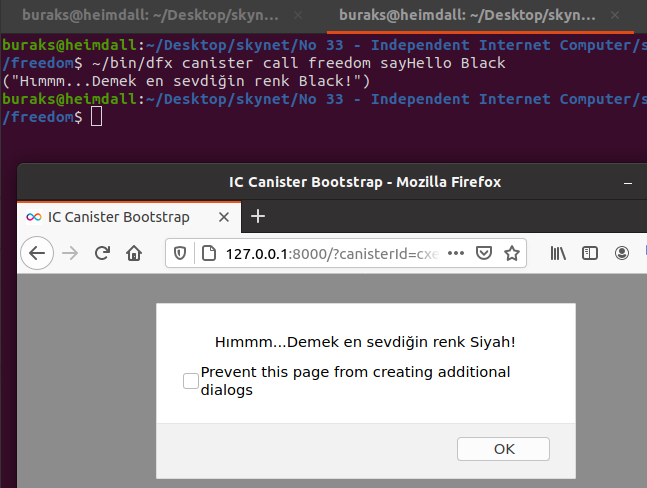Select the IC Canister Bootstrap tab

(x=129, y=217)
